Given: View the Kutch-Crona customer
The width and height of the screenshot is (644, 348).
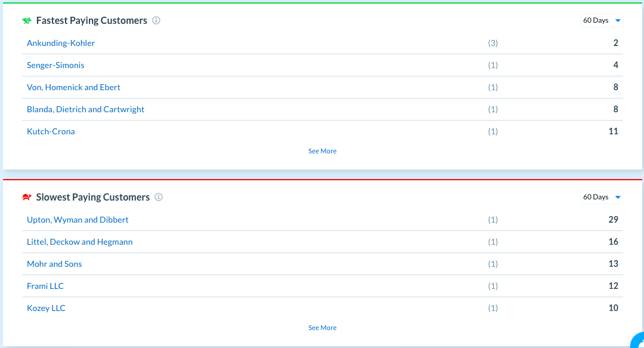Looking at the screenshot, I should [x=51, y=131].
